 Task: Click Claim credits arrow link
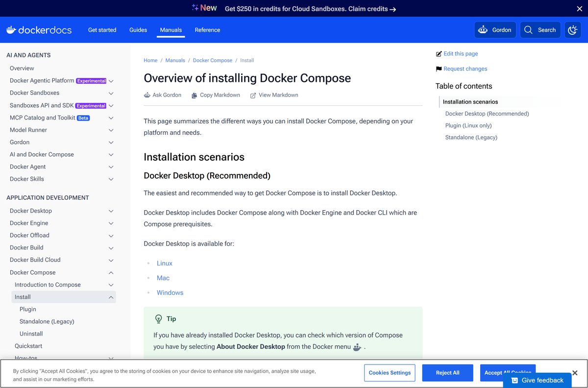click(x=372, y=9)
